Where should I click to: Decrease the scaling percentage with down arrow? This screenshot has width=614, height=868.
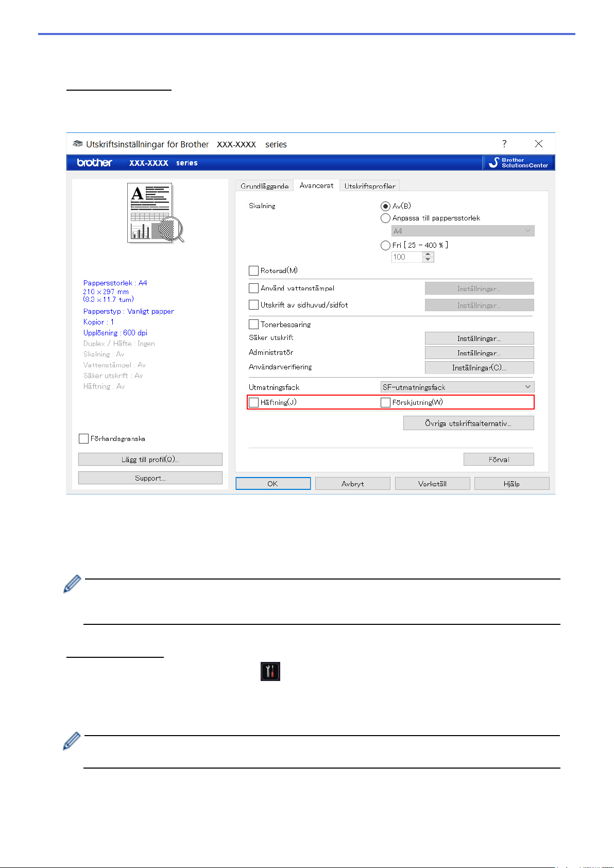[428, 260]
